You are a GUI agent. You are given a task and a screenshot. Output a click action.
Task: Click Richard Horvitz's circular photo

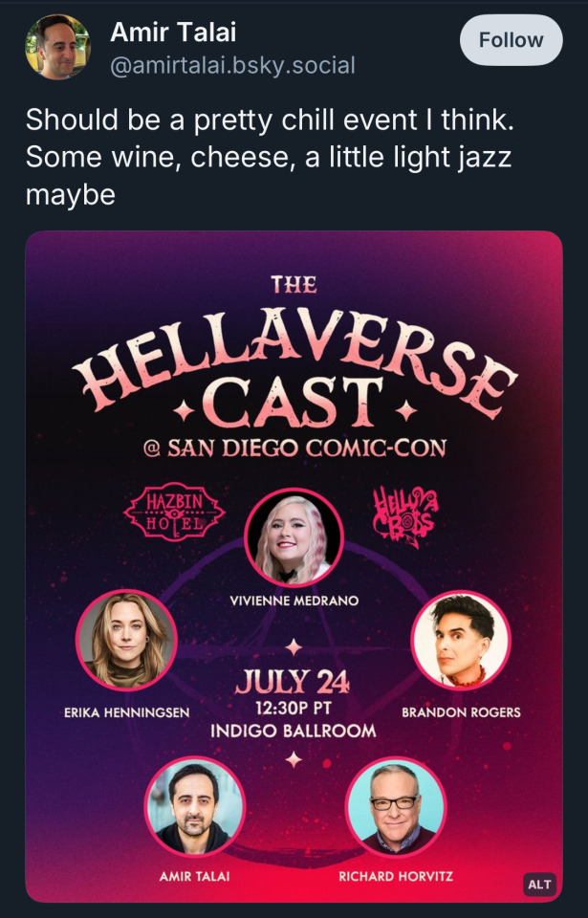tap(395, 807)
